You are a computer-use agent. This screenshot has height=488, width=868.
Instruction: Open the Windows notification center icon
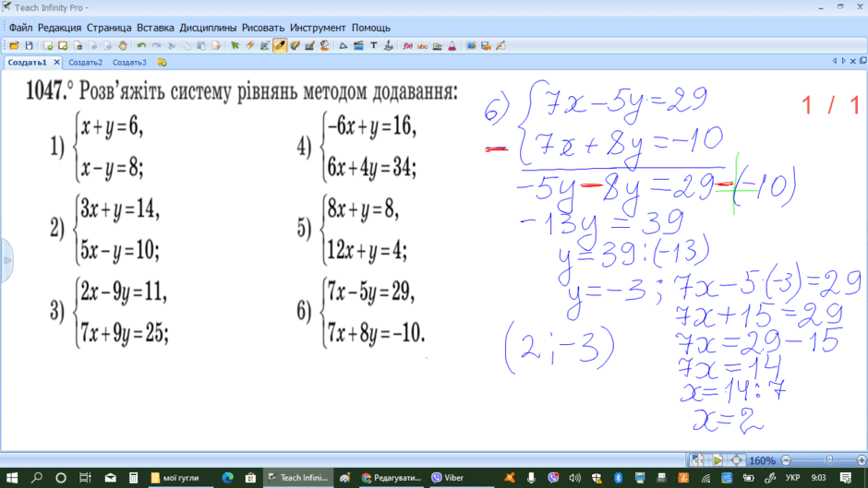[x=845, y=478]
